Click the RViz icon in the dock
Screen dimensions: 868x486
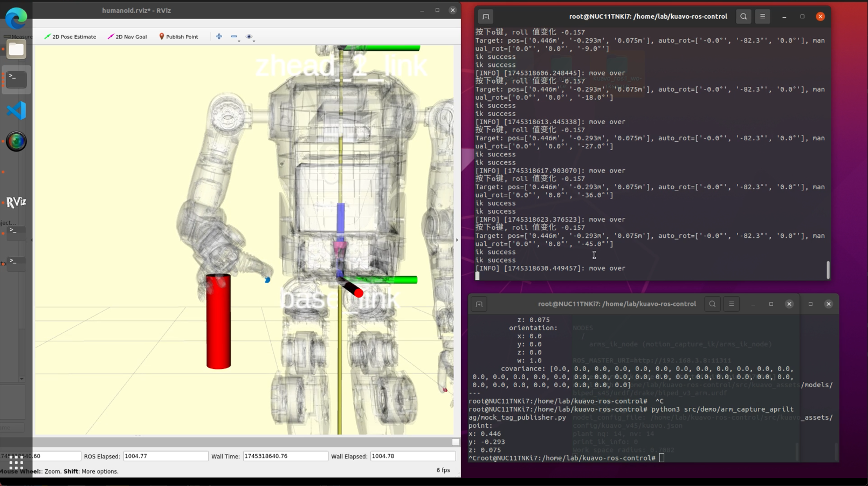[x=16, y=202]
